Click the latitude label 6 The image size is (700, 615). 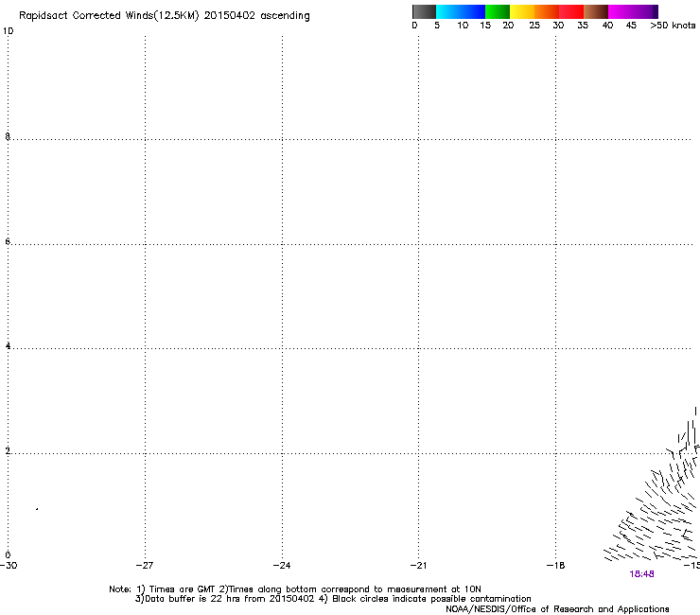[x=8, y=241]
